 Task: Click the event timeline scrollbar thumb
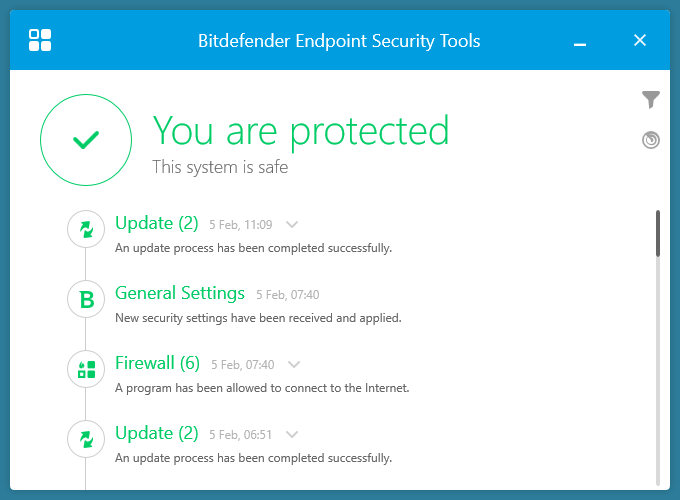click(x=658, y=234)
